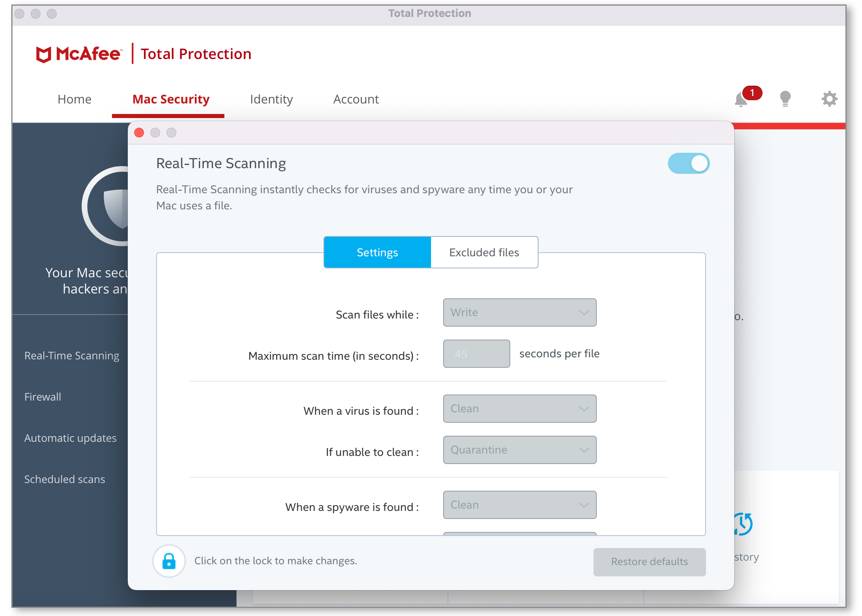Open the "When a virus is found" dropdown
This screenshot has width=862, height=616.
pos(520,409)
